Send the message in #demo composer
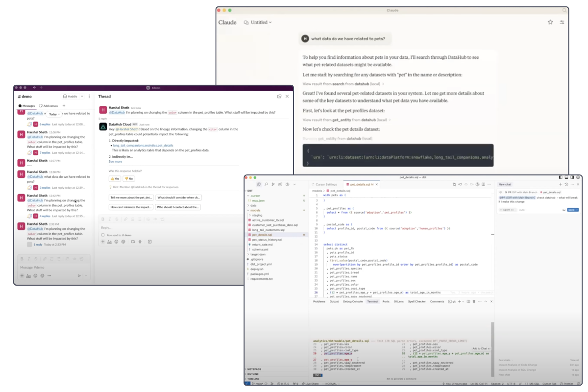This screenshot has height=392, width=588. (x=79, y=276)
